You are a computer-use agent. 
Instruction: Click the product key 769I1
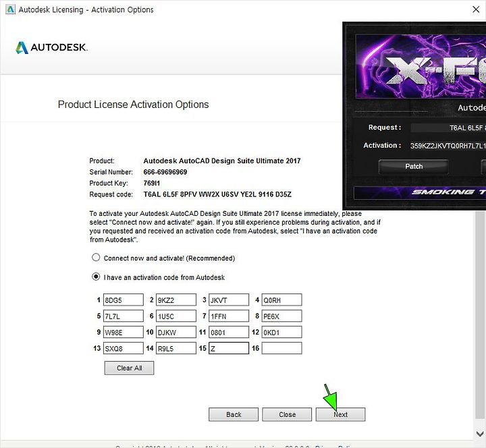point(152,183)
